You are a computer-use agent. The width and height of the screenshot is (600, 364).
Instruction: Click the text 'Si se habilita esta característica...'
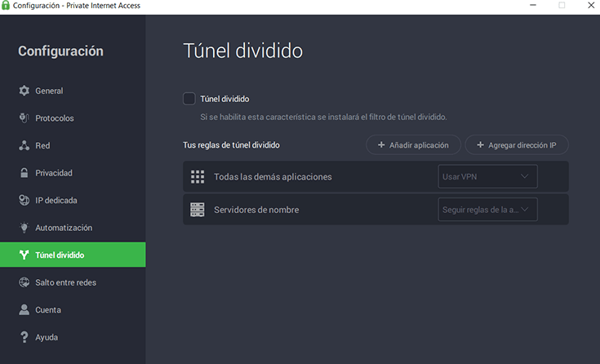[323, 118]
